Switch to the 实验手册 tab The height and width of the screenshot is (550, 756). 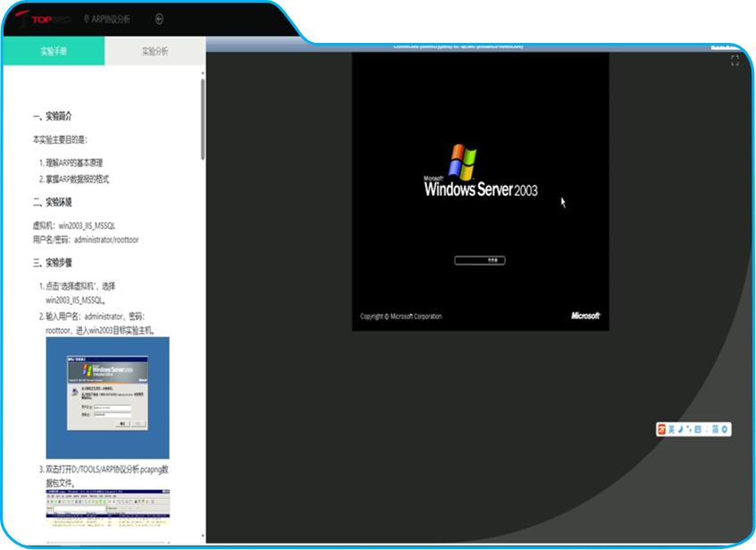(53, 51)
